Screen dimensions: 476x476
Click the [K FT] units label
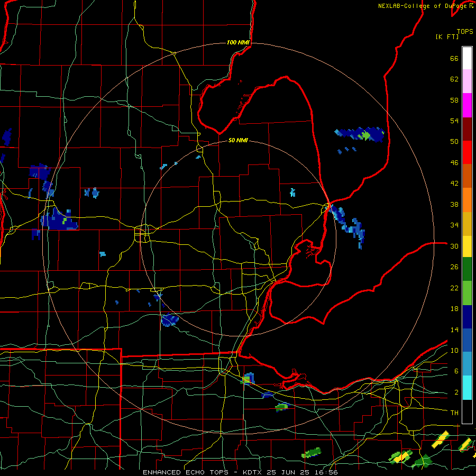447,37
